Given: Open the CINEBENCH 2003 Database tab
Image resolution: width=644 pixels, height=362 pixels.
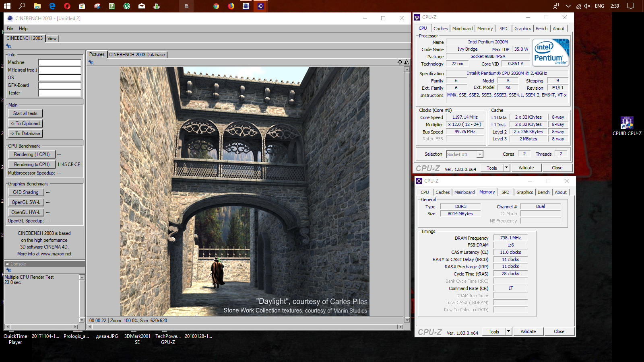Looking at the screenshot, I should pos(137,55).
